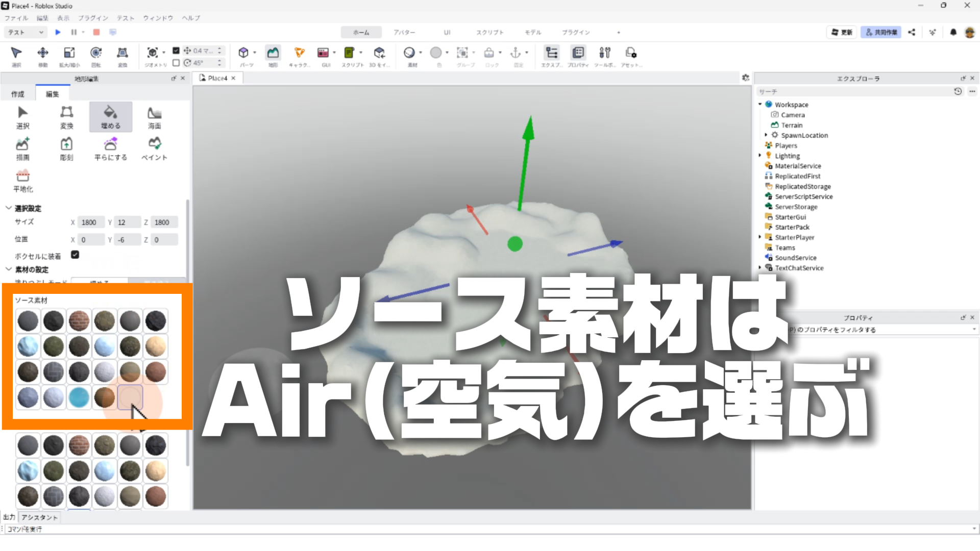Viewport: 980px width, 551px height.
Task: Expand the Lighting tree node
Action: pyautogui.click(x=760, y=156)
